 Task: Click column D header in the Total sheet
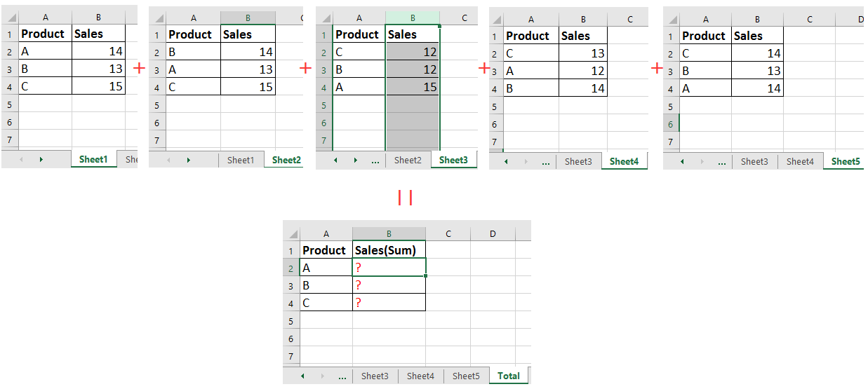coord(493,234)
